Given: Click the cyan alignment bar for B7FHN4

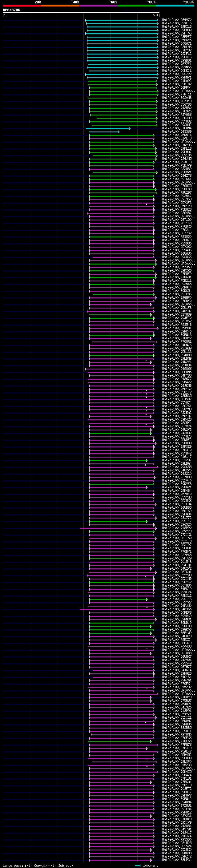Looking at the screenshot, I should click(x=108, y=128).
